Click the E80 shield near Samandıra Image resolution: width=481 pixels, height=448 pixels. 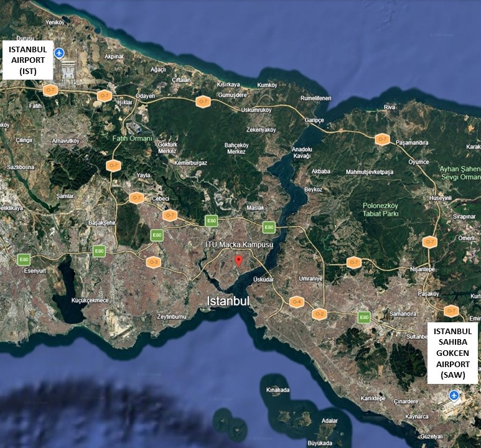click(365, 317)
